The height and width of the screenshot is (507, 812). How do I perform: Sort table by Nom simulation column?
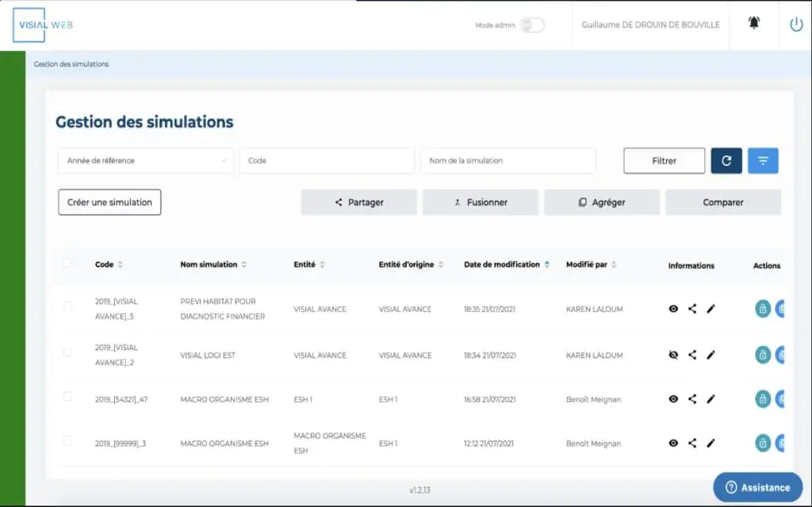tap(244, 264)
